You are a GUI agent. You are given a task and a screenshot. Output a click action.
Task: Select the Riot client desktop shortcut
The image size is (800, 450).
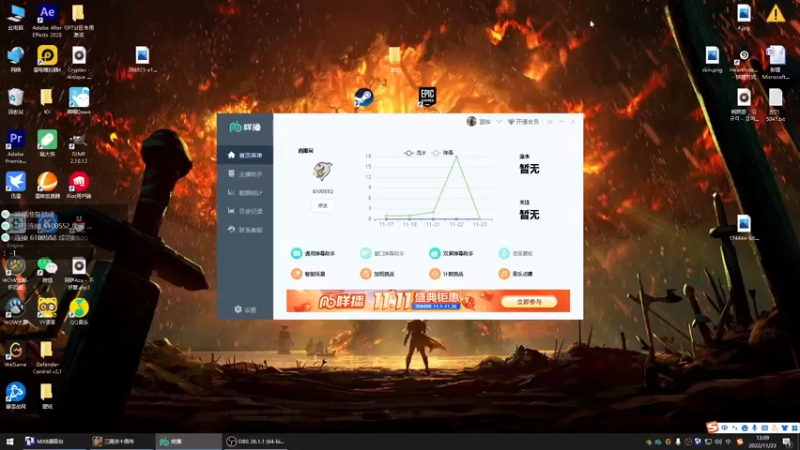point(79,186)
